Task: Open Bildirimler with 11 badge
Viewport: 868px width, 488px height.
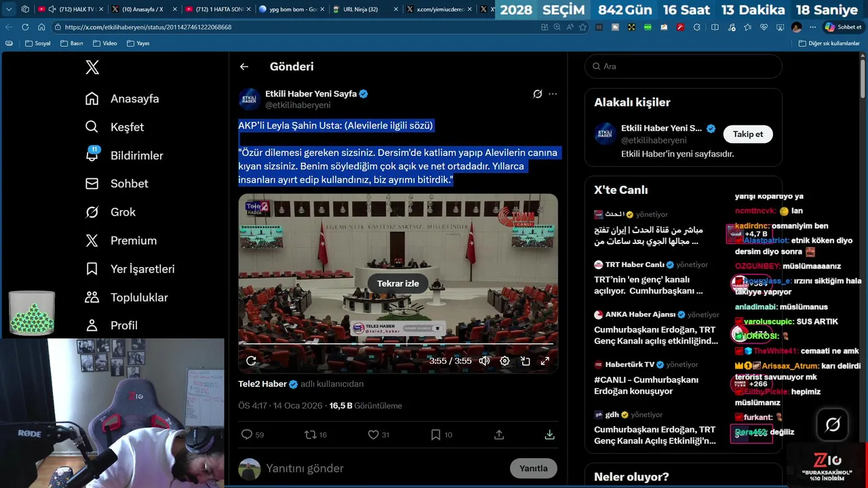Action: coord(124,156)
